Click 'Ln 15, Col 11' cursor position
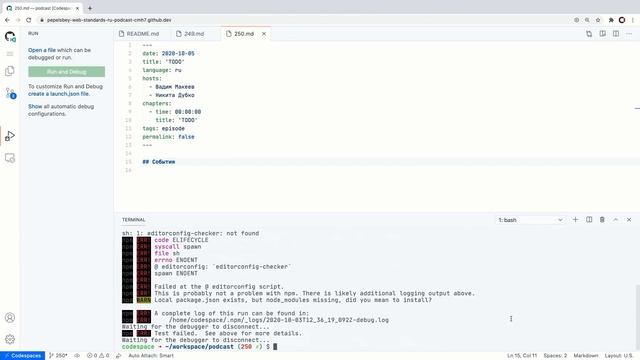Viewport: 640px width, 360px height. coord(522,356)
